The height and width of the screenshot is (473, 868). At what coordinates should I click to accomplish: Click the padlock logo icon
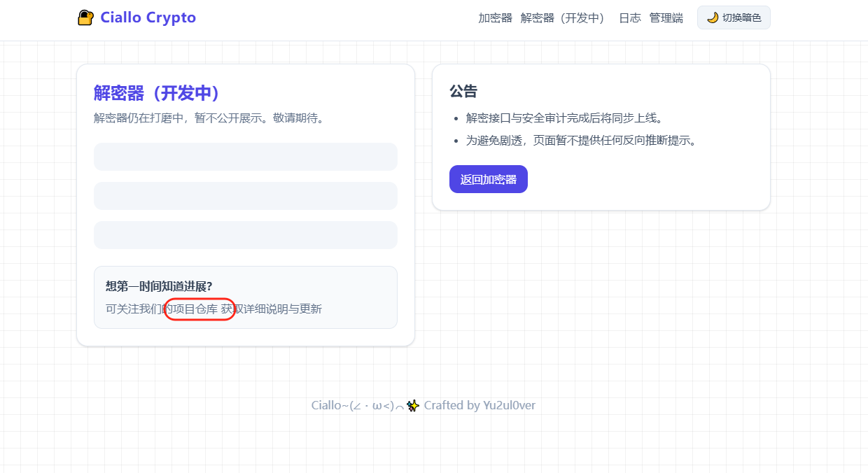pos(85,18)
